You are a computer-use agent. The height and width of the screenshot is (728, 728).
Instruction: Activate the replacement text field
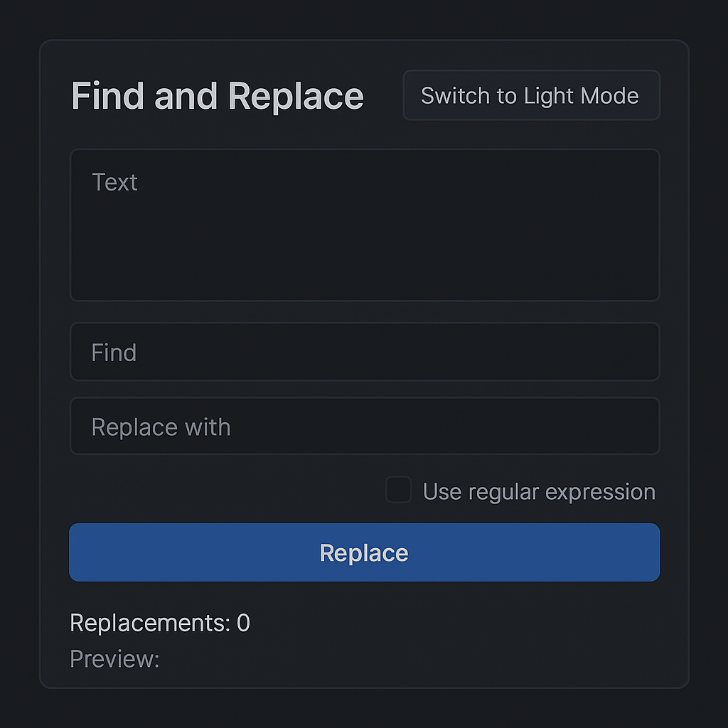click(364, 427)
